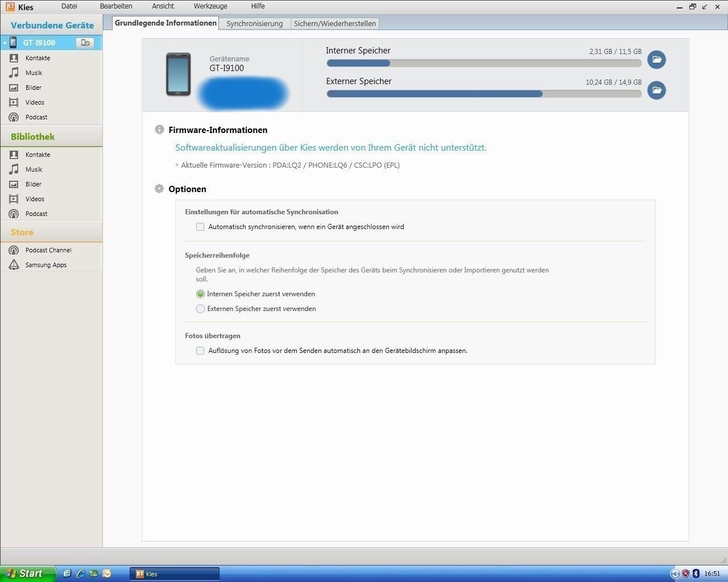
Task: Click the disconnect icon beside GT-I9100
Action: (x=85, y=43)
